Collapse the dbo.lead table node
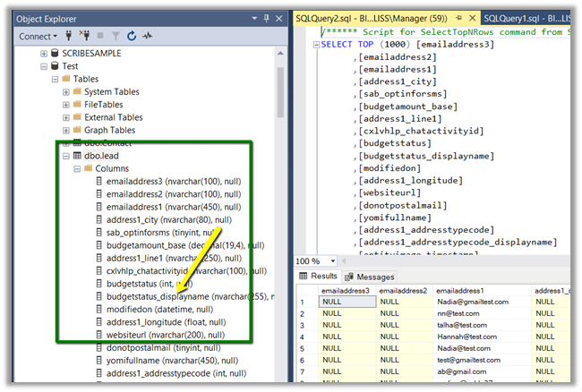 click(x=65, y=156)
